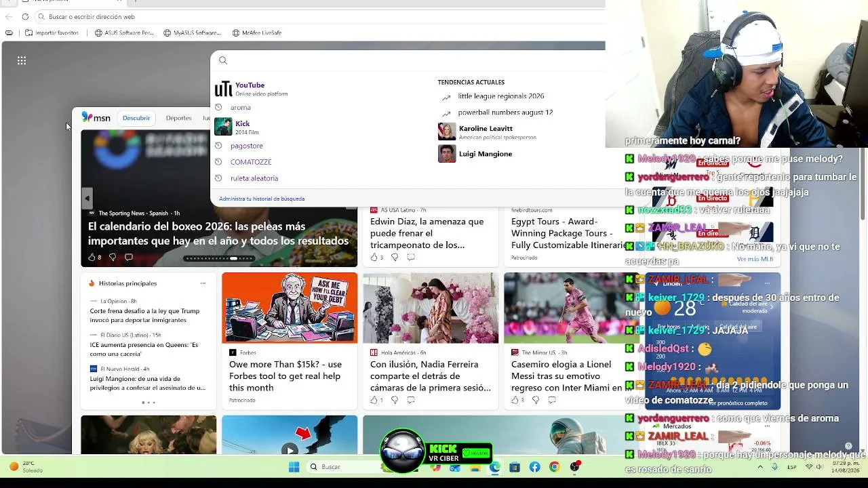Open the apps grid launcher icon
This screenshot has height=488, width=868.
(x=22, y=61)
